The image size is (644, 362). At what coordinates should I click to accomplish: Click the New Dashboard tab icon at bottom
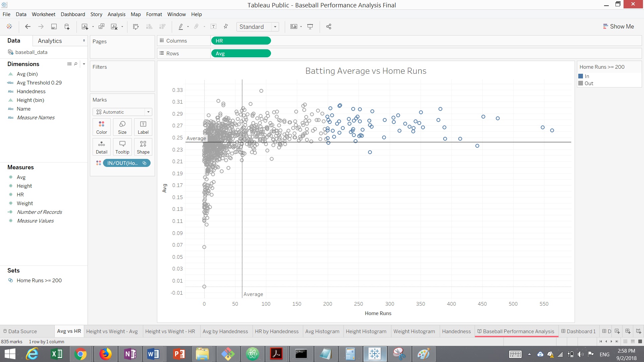coord(628,331)
